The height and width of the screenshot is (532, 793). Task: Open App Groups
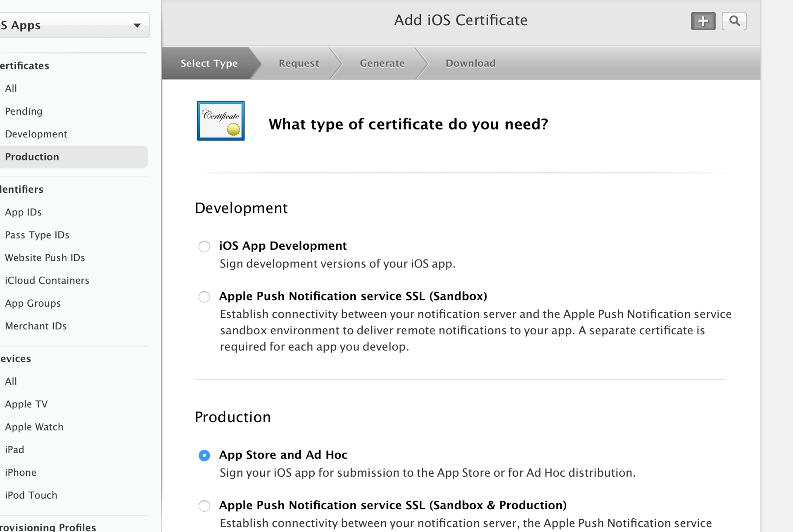(x=33, y=303)
